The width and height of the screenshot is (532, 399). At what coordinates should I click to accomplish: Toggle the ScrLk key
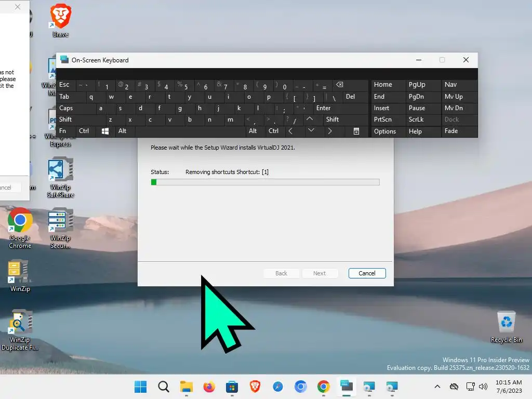tap(422, 119)
